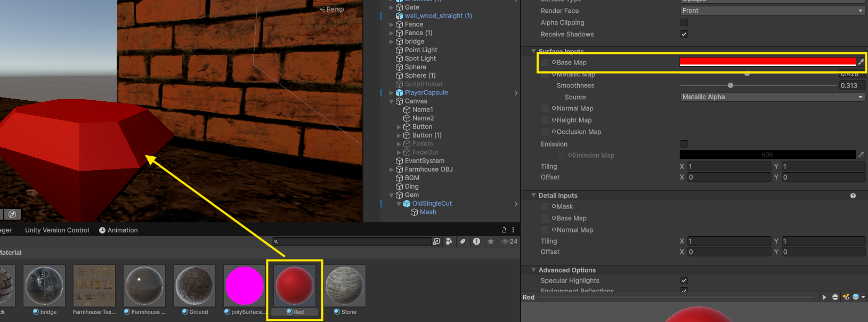Switch to the Animation tab

tap(118, 230)
